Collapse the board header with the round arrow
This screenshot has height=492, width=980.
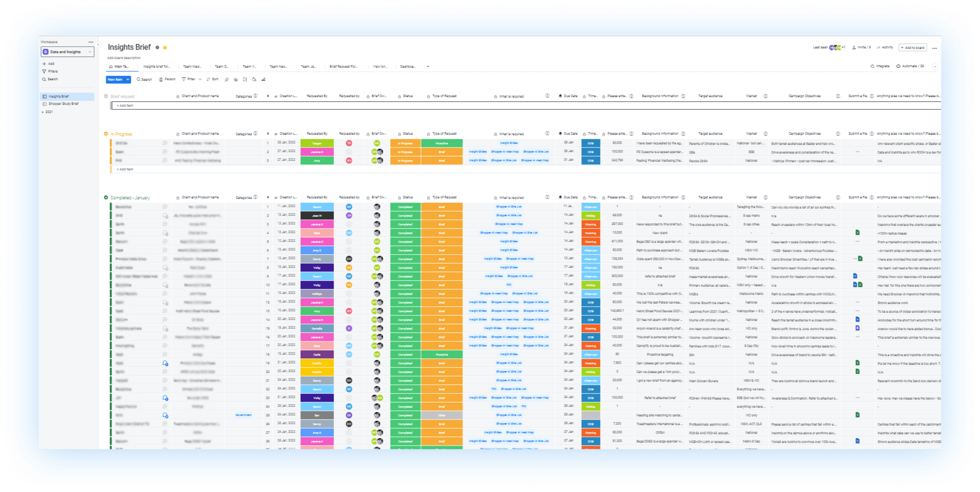(935, 67)
